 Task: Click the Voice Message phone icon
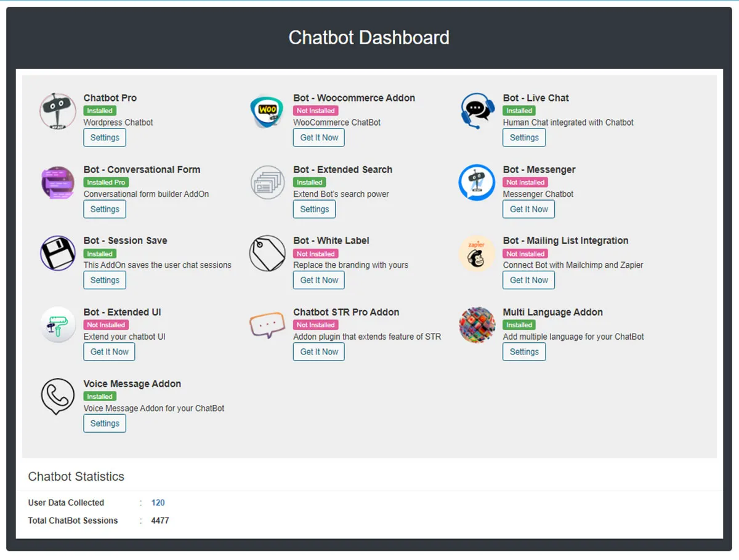58,397
